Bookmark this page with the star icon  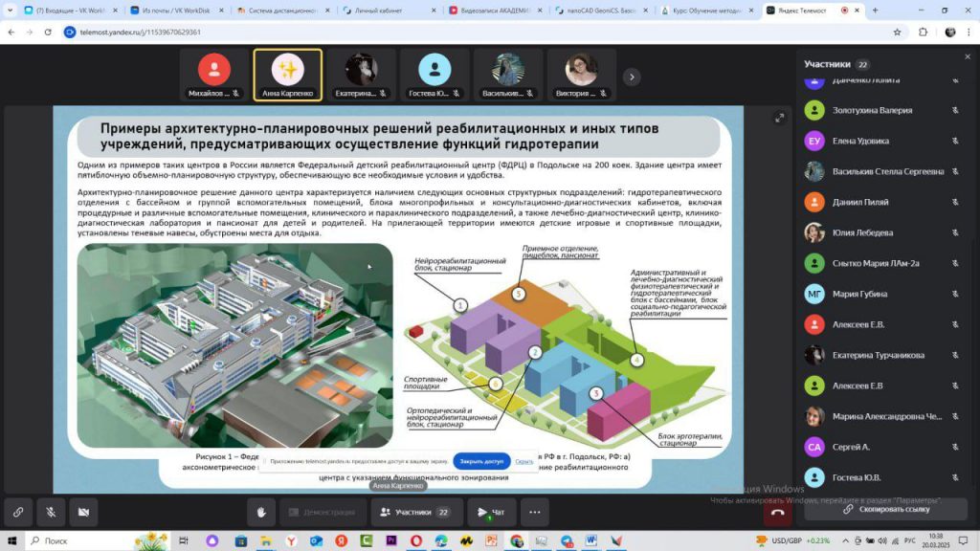pos(897,32)
